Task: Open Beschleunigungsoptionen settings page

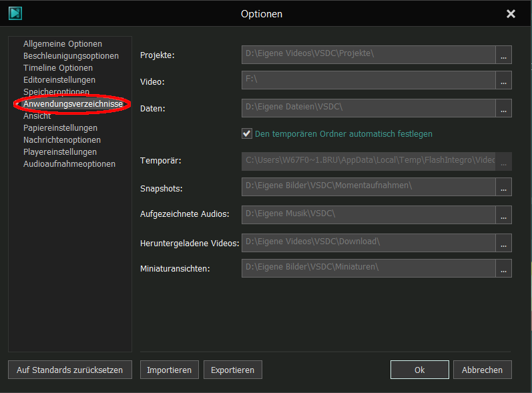Action: 71,56
